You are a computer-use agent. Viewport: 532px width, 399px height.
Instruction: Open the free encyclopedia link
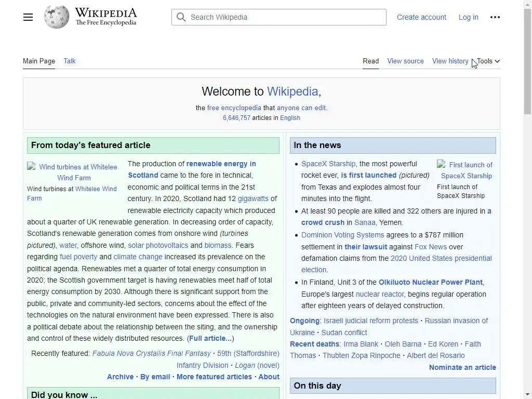coord(234,108)
